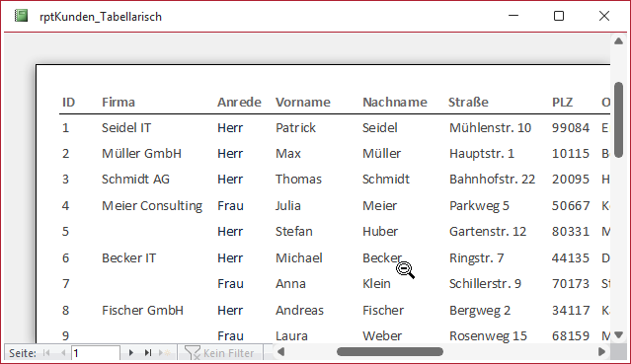Click the first name Andreas
The width and height of the screenshot is (631, 364).
coord(299,311)
